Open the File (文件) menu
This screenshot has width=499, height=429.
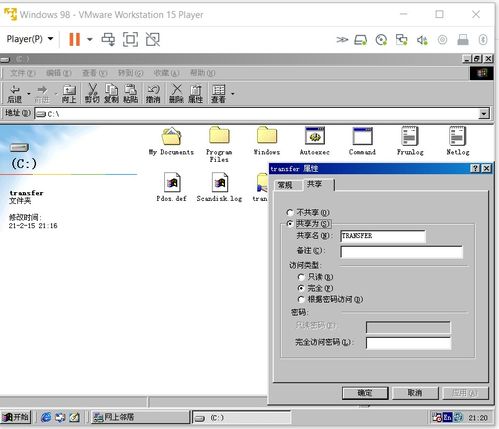[22, 73]
